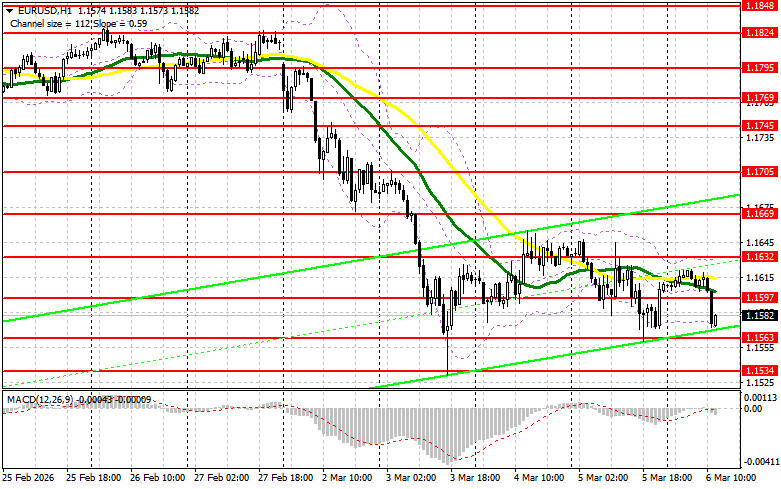Select the '27 Feb 18:00' time axis label
The image size is (781, 489).
[285, 478]
